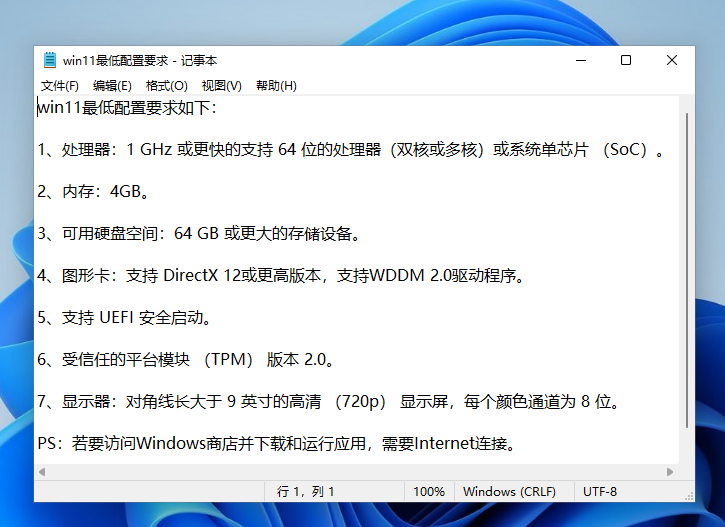Click the line 7、显示器 720p

tap(329, 401)
